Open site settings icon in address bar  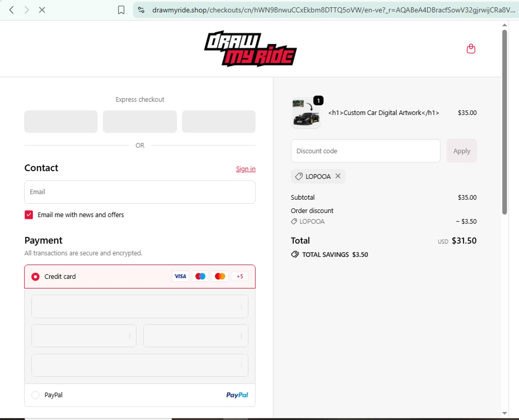[141, 10]
